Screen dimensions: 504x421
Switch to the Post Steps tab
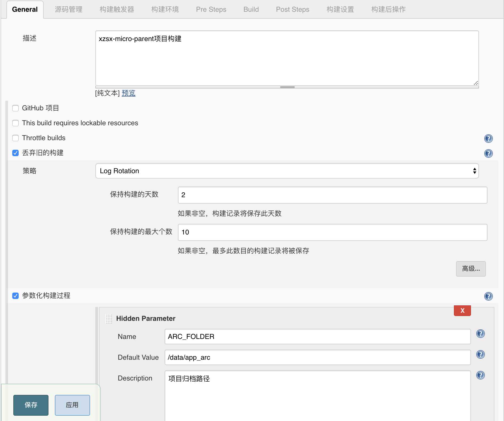(292, 10)
